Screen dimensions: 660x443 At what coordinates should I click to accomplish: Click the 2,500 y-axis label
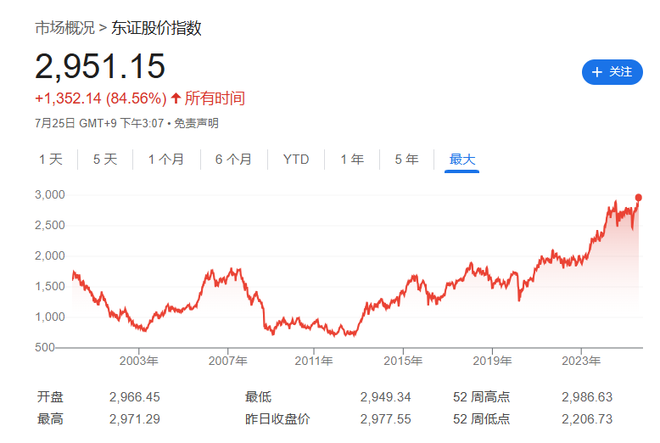coord(50,225)
